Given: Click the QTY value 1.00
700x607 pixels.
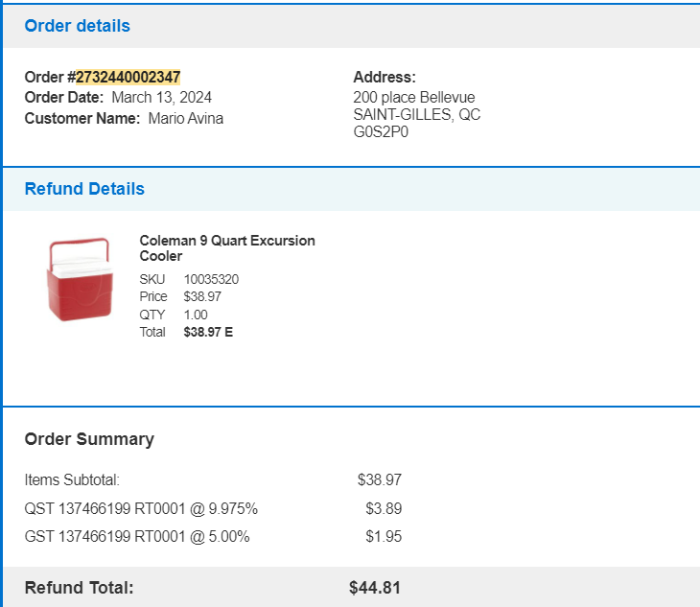Looking at the screenshot, I should (196, 315).
